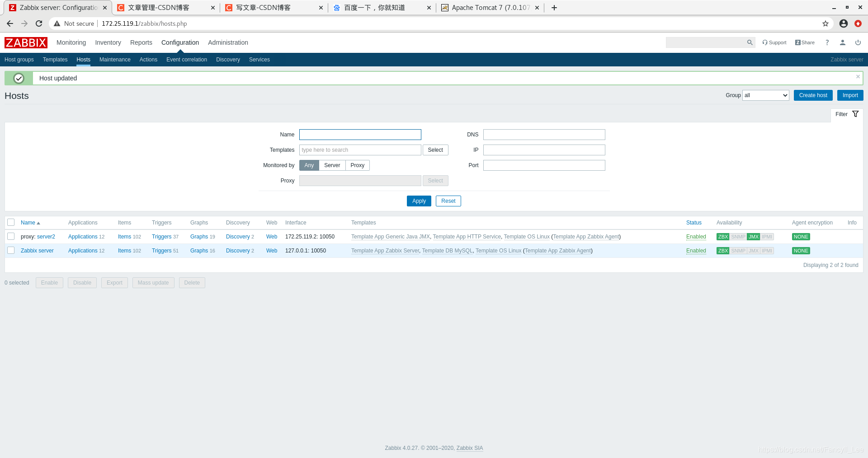868x458 pixels.
Task: Click the Create host button
Action: click(813, 95)
